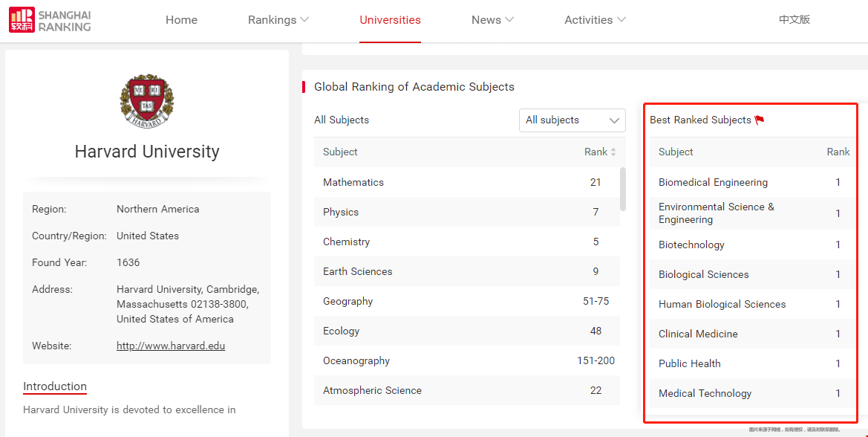Expand the Rankings menu

coord(278,20)
